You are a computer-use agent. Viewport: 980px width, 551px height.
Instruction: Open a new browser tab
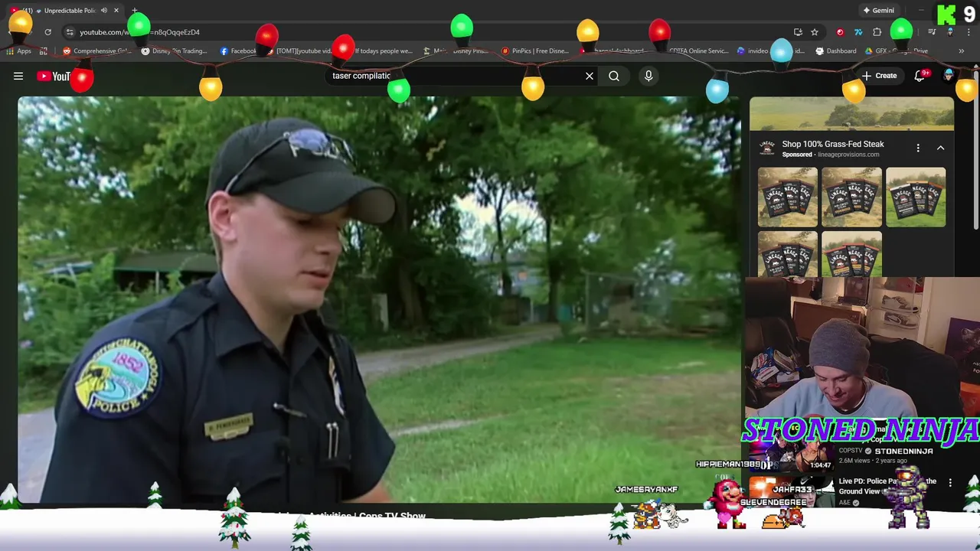pyautogui.click(x=135, y=11)
